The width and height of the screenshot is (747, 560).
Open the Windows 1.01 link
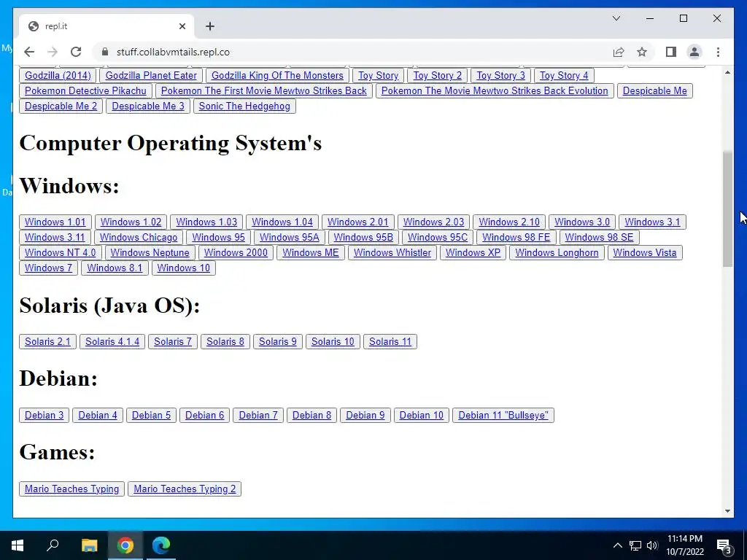pyautogui.click(x=55, y=222)
